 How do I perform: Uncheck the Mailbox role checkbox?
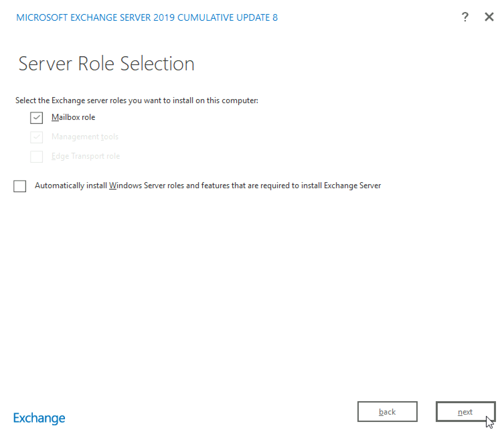point(36,118)
